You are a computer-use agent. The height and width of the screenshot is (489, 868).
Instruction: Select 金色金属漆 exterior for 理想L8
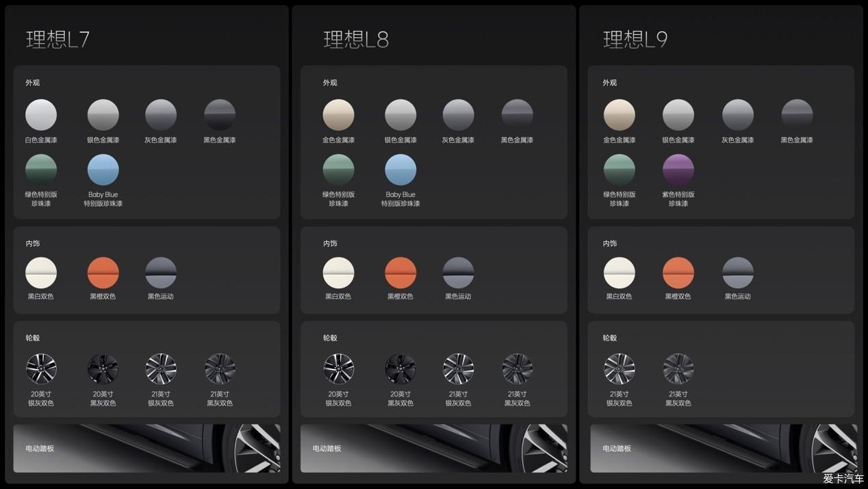click(x=338, y=114)
